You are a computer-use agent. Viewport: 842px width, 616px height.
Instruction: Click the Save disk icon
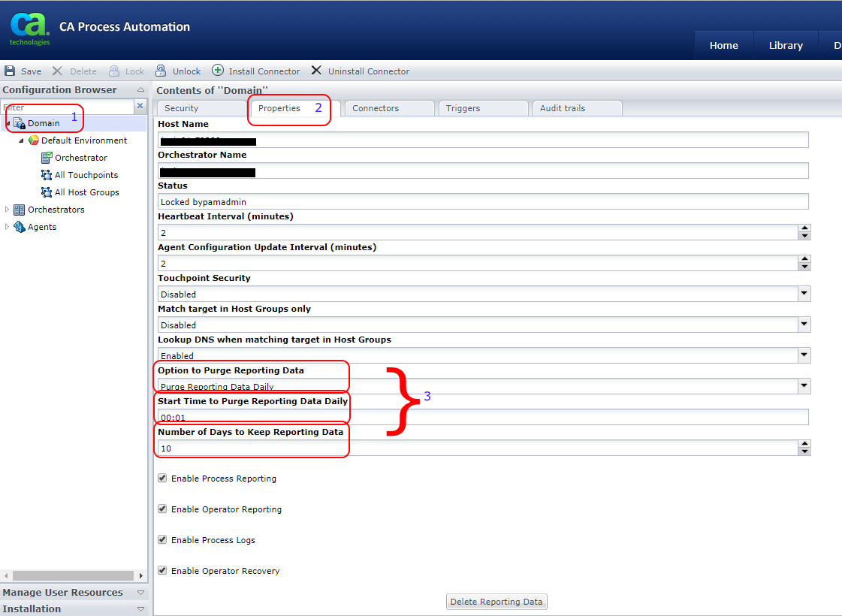(x=10, y=71)
